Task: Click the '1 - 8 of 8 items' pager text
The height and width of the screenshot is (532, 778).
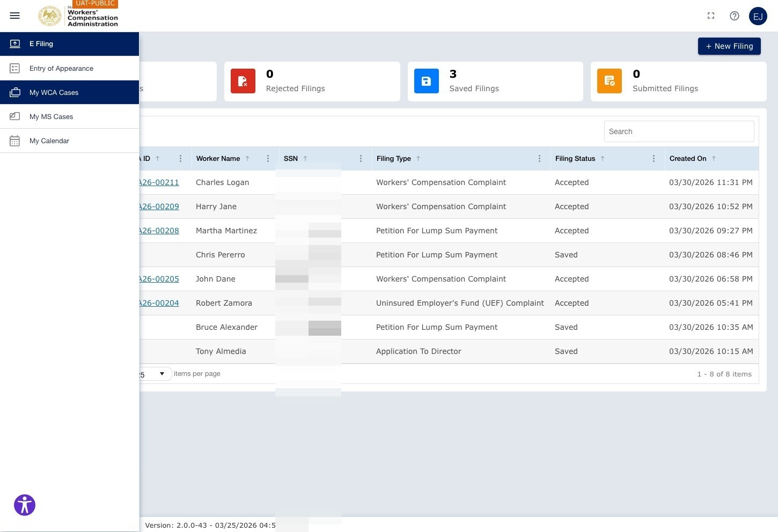Action: click(724, 374)
